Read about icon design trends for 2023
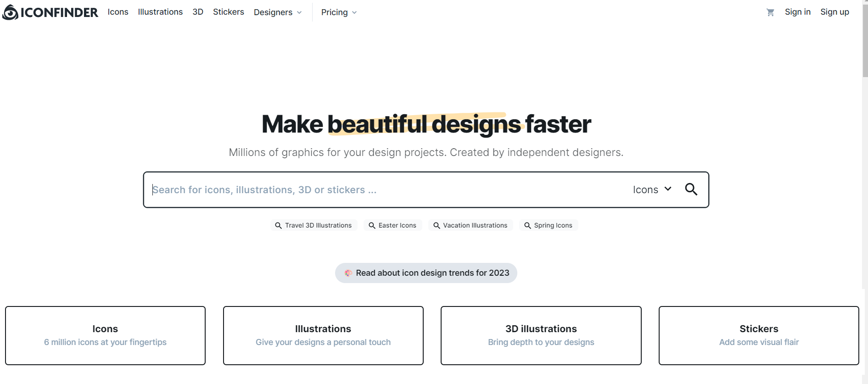The width and height of the screenshot is (868, 384). 432,273
